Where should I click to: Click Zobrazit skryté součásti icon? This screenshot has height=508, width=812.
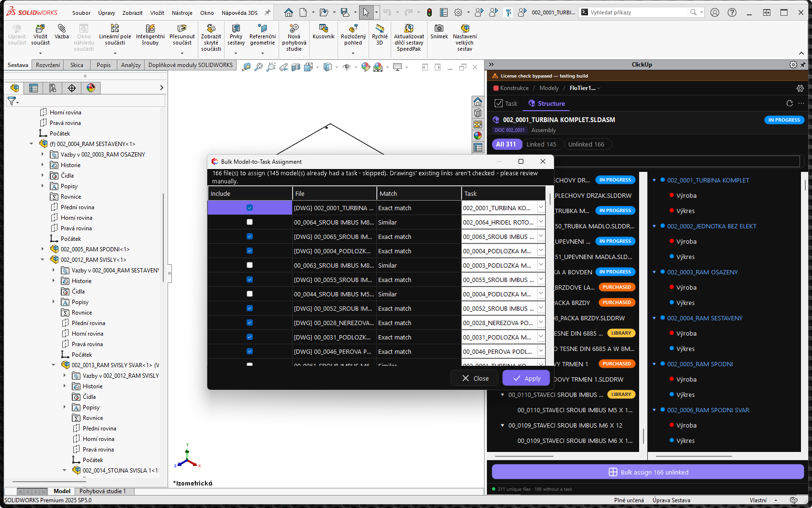(x=211, y=38)
